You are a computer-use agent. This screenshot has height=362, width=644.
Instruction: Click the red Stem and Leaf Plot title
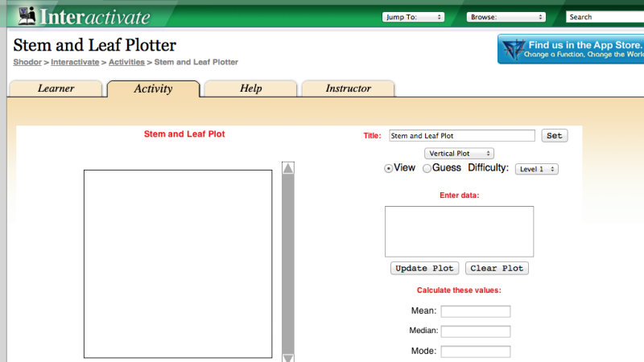pos(184,134)
